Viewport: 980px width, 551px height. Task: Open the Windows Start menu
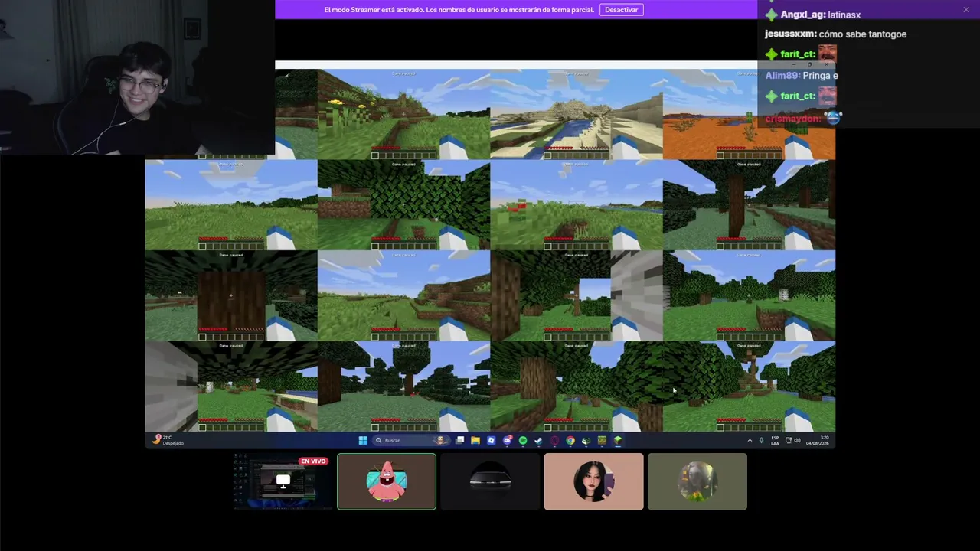[x=363, y=440]
